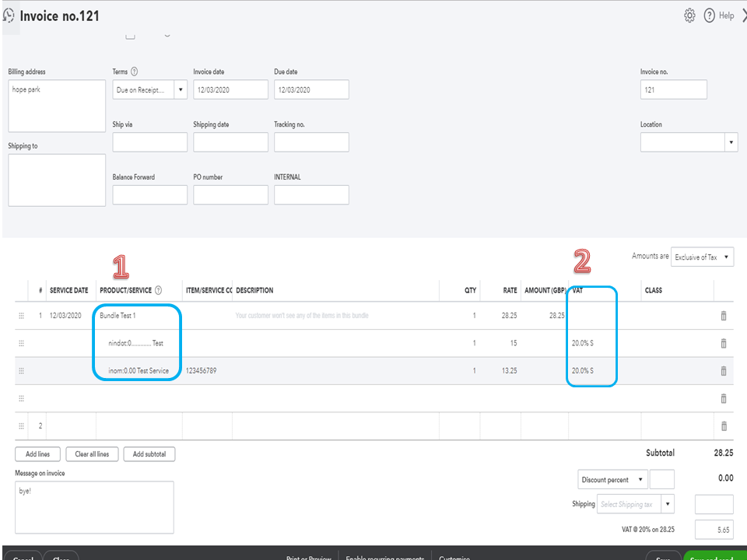The height and width of the screenshot is (560, 747).
Task: Delete line number 2 with trash icon
Action: click(724, 426)
